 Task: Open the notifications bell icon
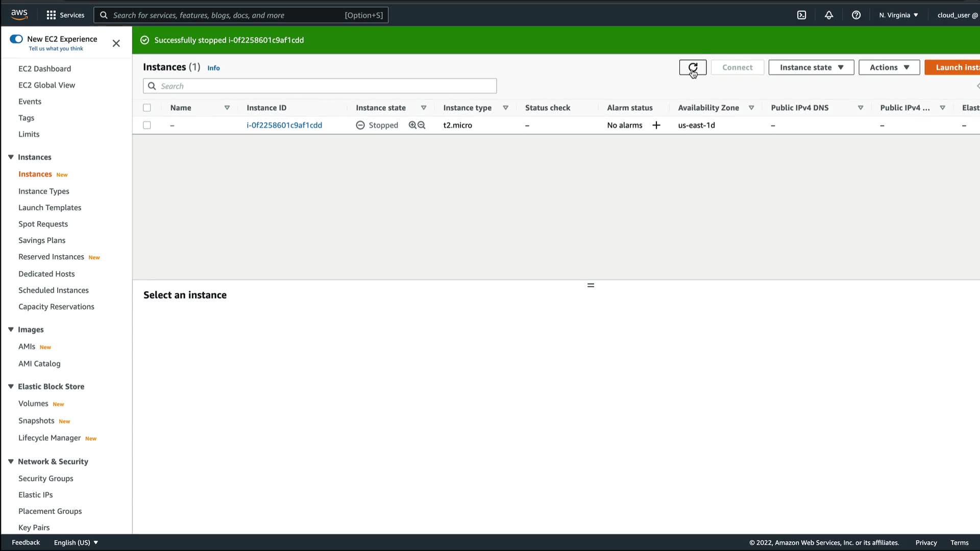pos(829,15)
